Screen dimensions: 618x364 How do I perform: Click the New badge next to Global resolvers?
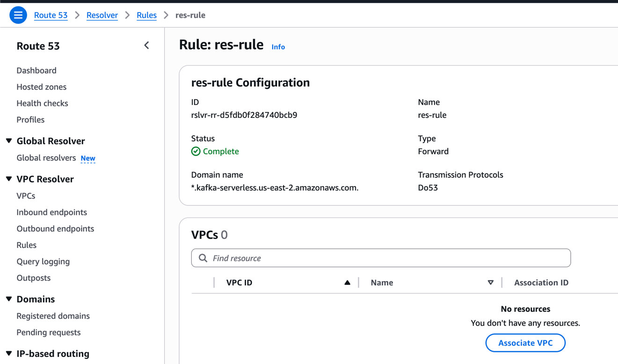pyautogui.click(x=88, y=159)
